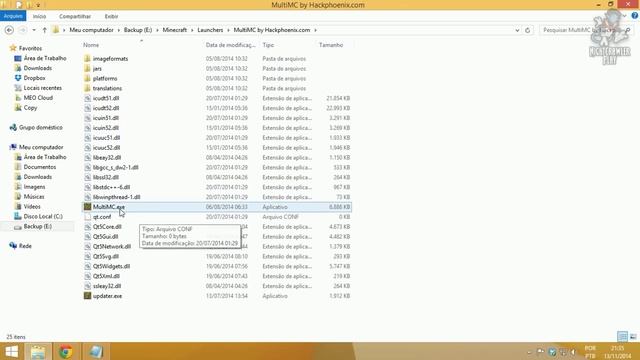Switch to details view icon
This screenshot has height=360, width=640.
click(x=622, y=337)
